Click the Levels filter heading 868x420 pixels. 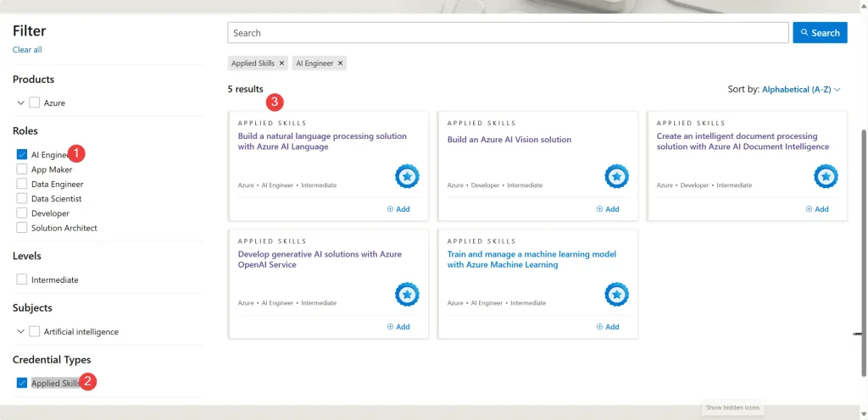coord(27,256)
